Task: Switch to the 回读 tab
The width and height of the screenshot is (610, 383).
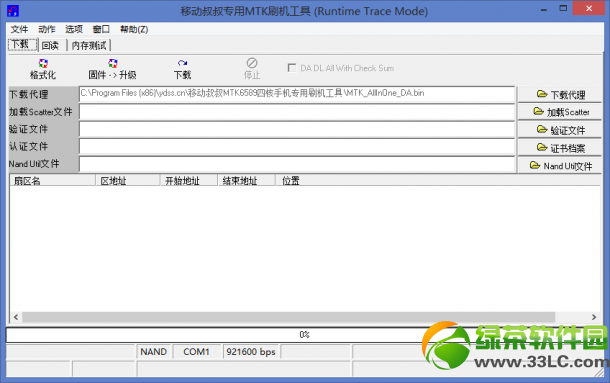Action: pos(51,46)
